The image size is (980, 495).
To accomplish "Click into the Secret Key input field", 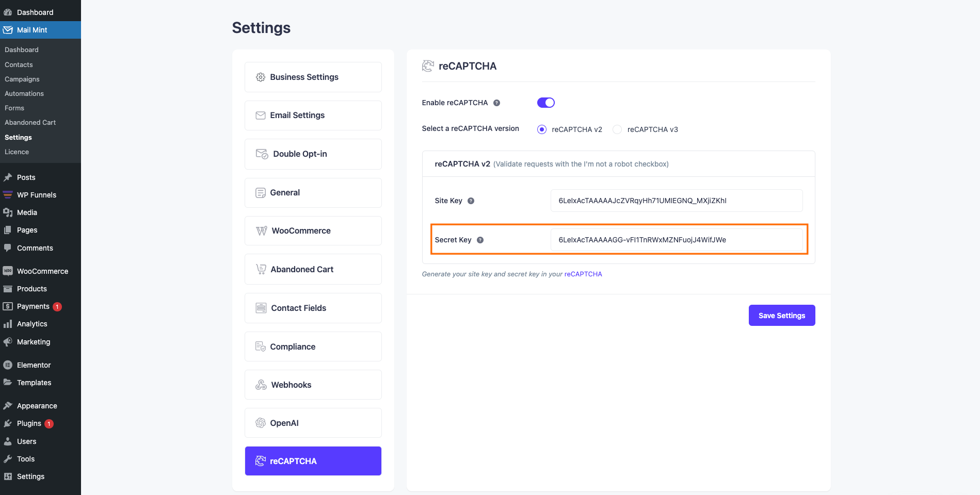I will 677,240.
